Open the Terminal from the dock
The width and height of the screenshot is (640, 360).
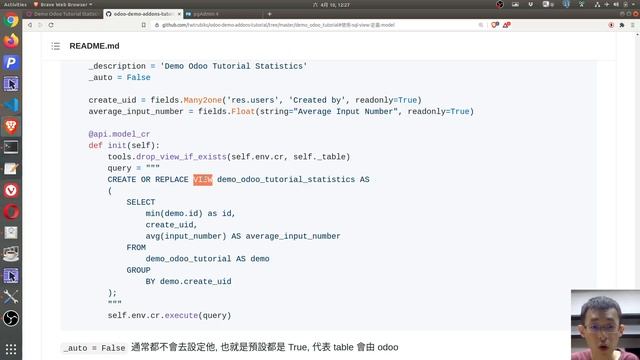pos(11,147)
